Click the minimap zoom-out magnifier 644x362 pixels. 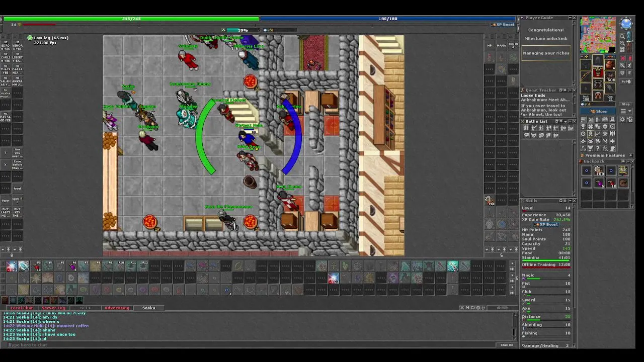622,37
